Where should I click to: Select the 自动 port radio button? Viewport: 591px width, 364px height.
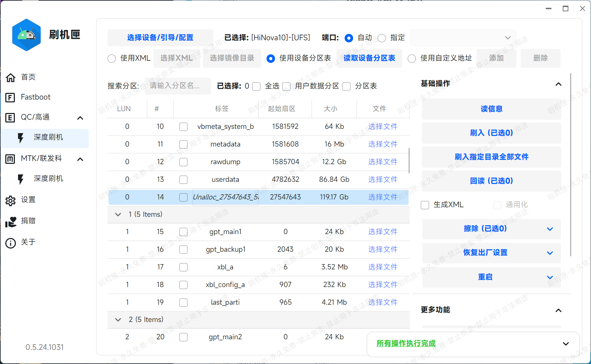tap(349, 38)
